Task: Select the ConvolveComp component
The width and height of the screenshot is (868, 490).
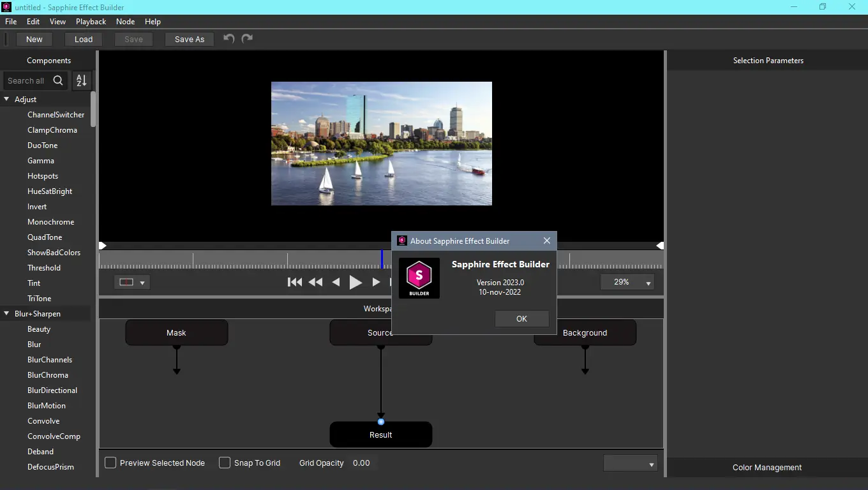Action: pyautogui.click(x=54, y=436)
